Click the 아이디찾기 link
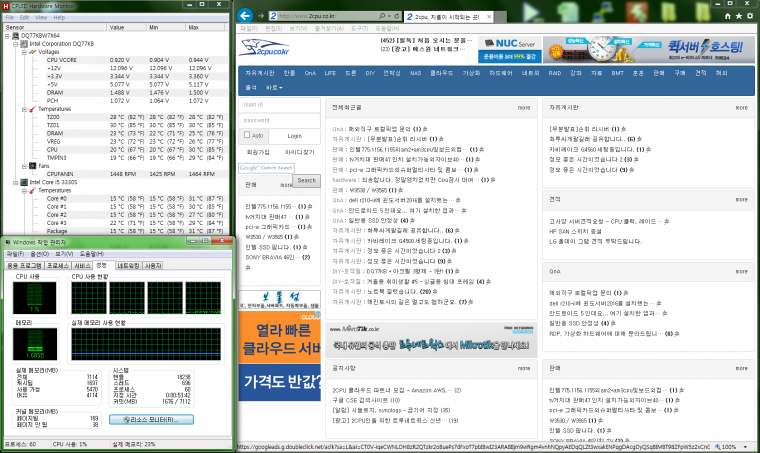Viewport: 760px width, 453px height. point(300,152)
